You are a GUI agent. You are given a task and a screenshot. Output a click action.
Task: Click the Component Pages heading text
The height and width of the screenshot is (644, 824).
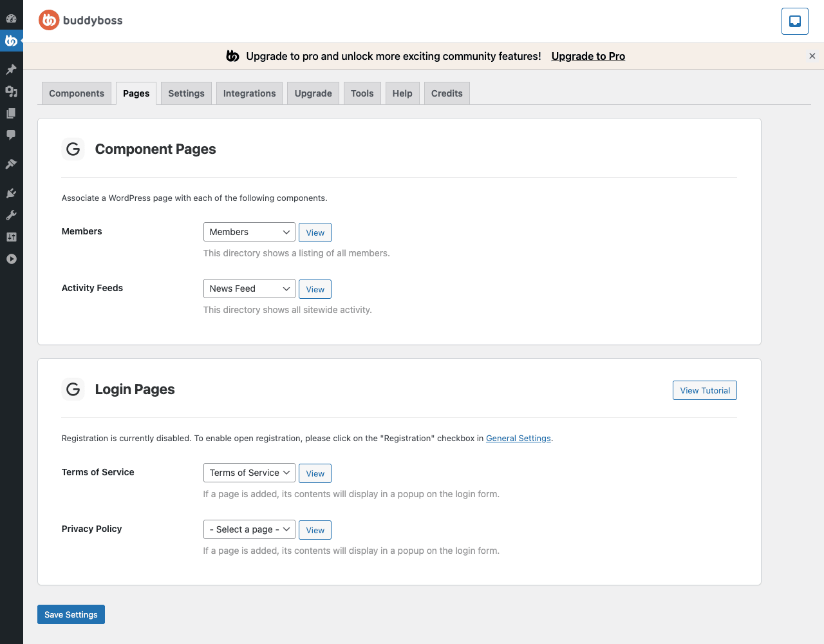[155, 149]
